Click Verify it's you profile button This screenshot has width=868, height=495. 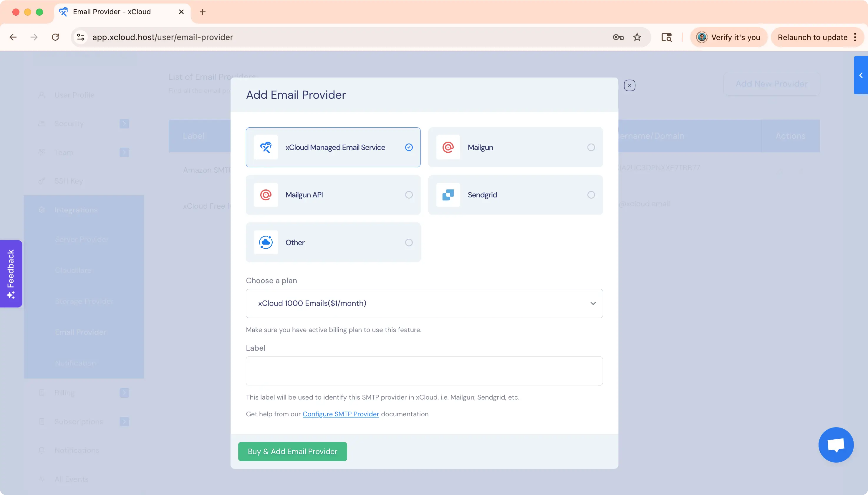pyautogui.click(x=729, y=37)
